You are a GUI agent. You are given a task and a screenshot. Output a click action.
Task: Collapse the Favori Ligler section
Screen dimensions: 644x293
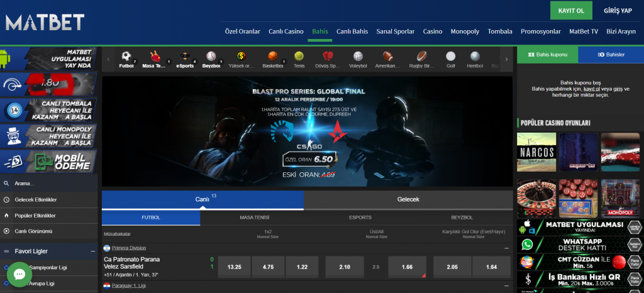[94, 252]
